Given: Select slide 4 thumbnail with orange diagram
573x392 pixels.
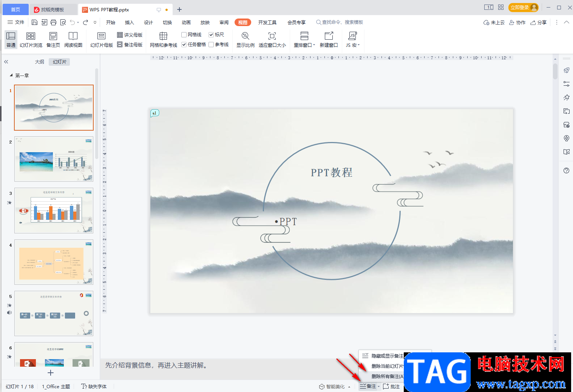Looking at the screenshot, I should [x=54, y=262].
